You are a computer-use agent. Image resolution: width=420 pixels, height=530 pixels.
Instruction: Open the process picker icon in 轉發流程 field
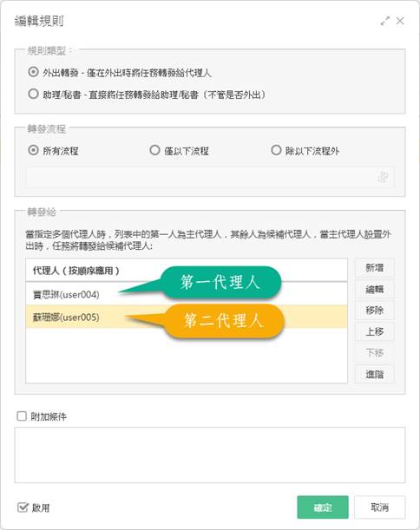[x=383, y=177]
